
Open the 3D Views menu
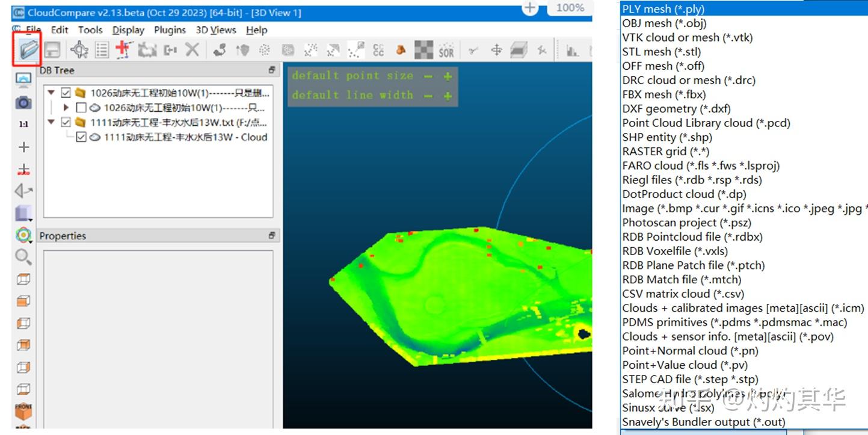point(216,30)
